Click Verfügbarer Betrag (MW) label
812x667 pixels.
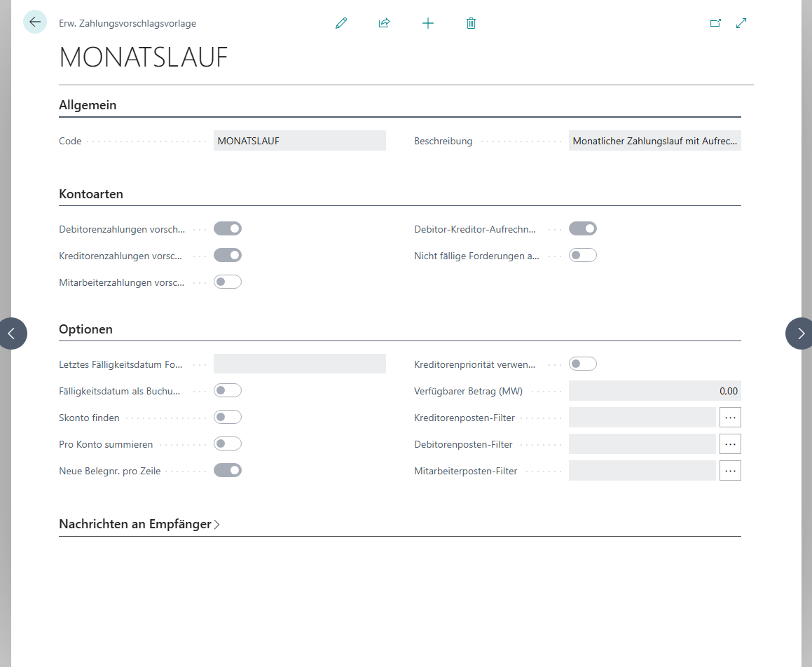[468, 392]
